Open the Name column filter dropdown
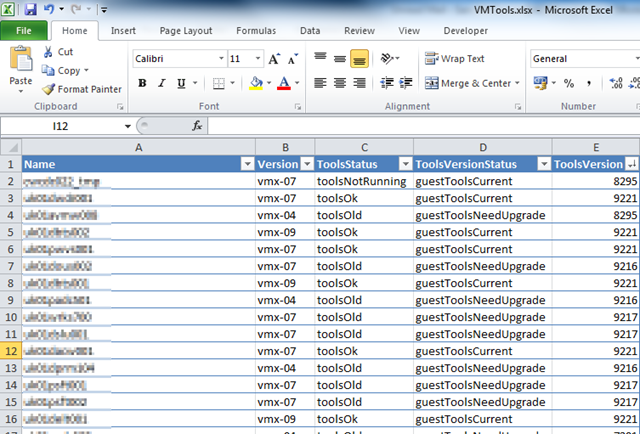 [245, 164]
